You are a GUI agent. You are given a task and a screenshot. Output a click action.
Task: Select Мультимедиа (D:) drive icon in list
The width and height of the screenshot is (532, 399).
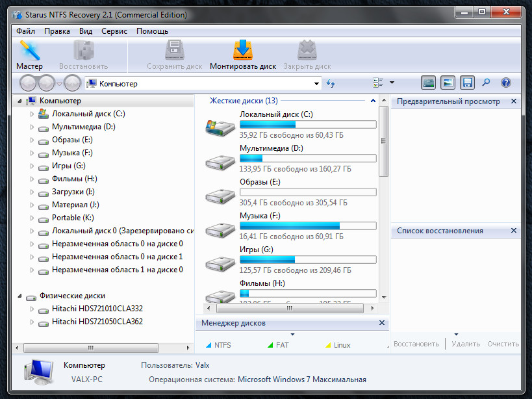click(x=220, y=162)
